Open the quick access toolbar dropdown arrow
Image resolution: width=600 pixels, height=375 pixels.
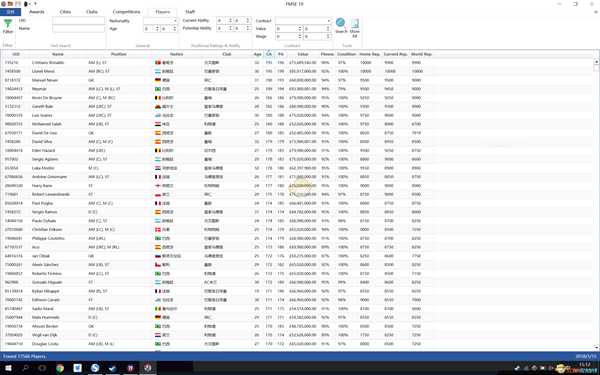click(35, 4)
